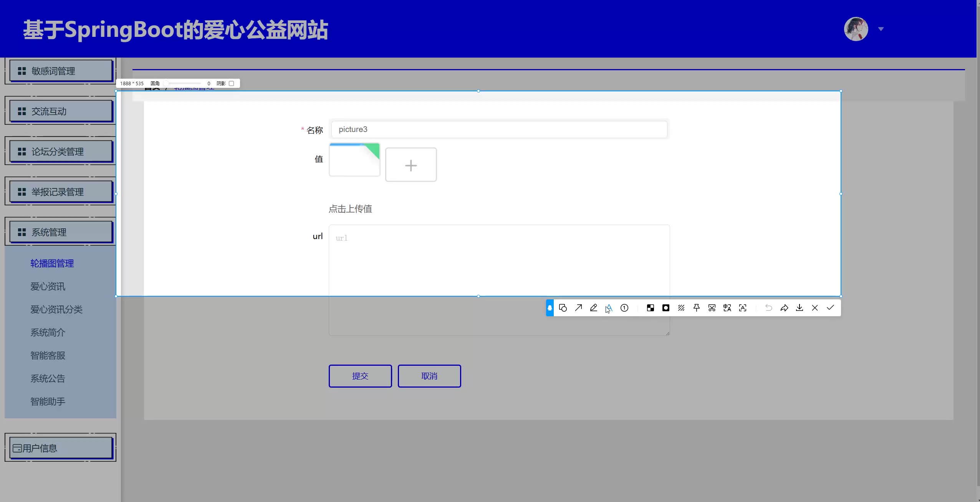
Task: Run OCR text recognition tool
Action: (743, 308)
